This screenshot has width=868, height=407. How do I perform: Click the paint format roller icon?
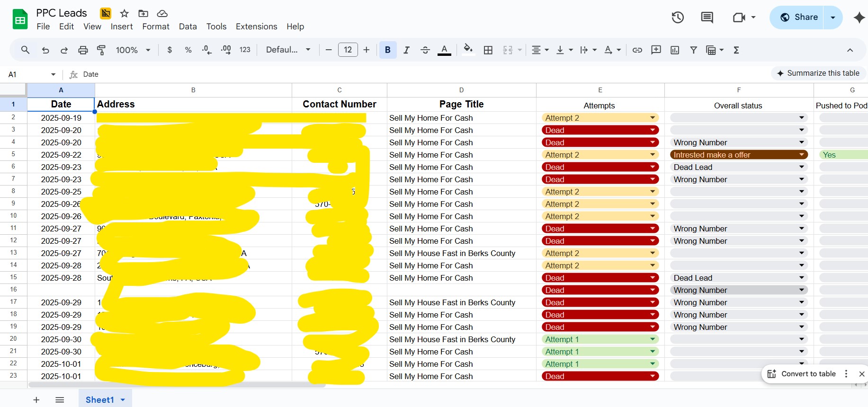[x=101, y=50]
